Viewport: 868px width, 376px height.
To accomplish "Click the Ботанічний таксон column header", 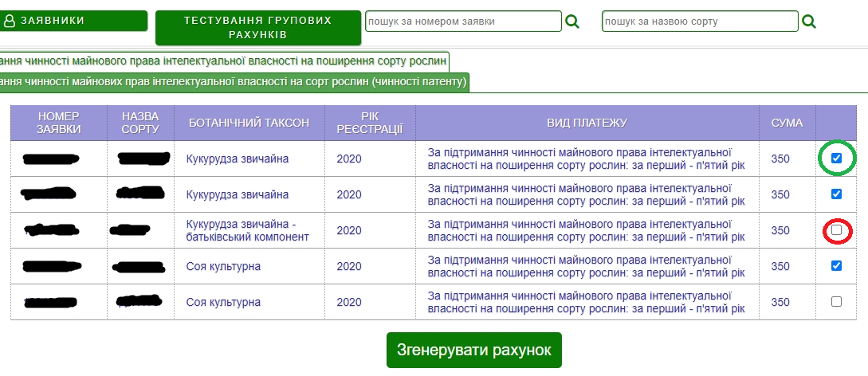I will [x=249, y=123].
